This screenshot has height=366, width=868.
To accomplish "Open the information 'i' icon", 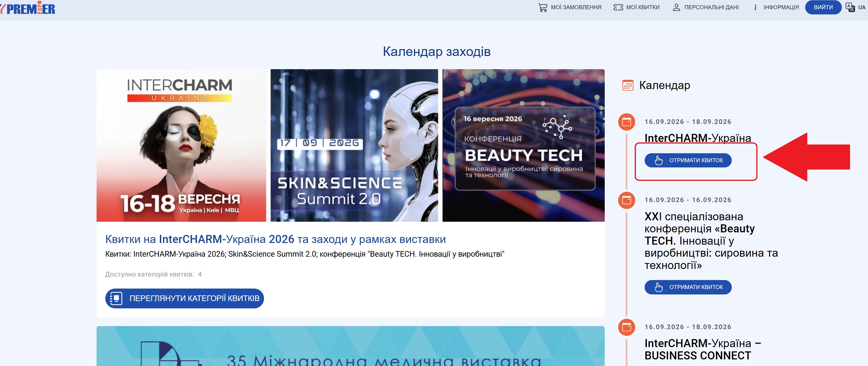I will tap(755, 7).
